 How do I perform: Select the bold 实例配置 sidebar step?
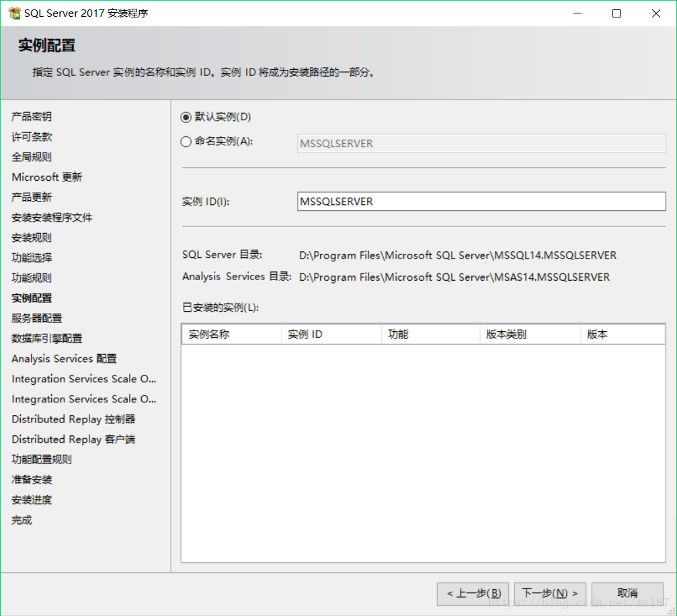click(32, 298)
